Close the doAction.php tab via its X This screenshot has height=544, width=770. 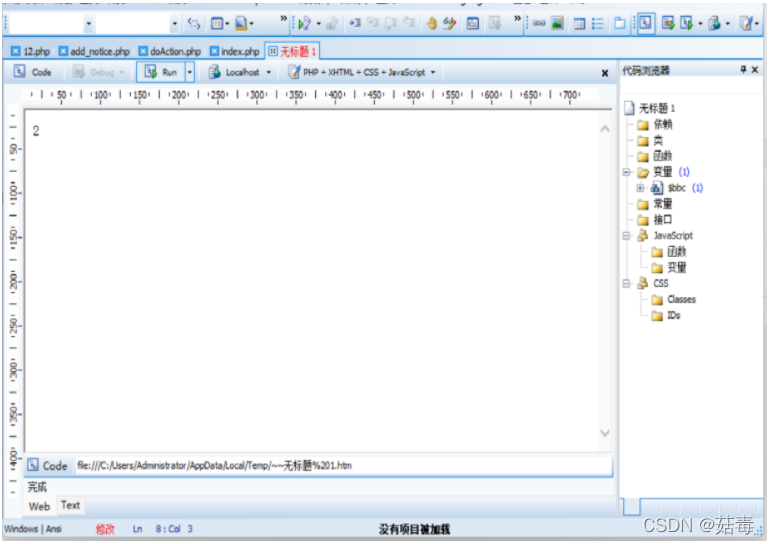click(x=143, y=51)
